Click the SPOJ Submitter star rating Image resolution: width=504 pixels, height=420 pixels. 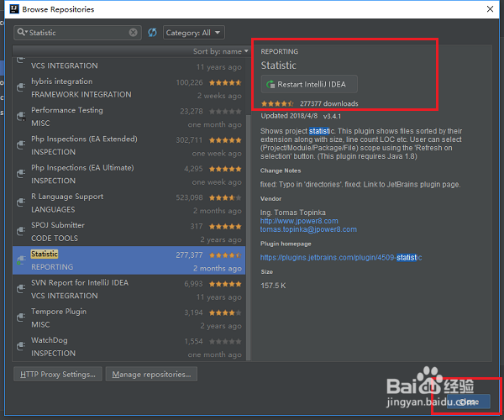coord(225,227)
